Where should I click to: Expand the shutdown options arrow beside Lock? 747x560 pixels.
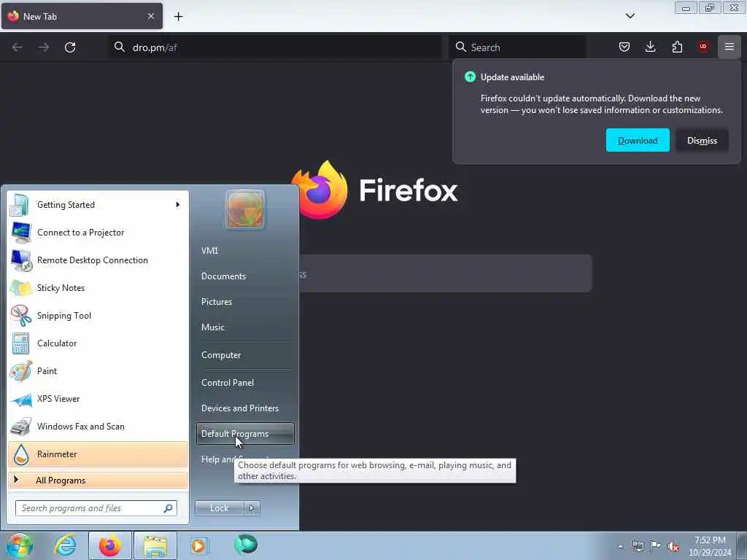pyautogui.click(x=252, y=508)
